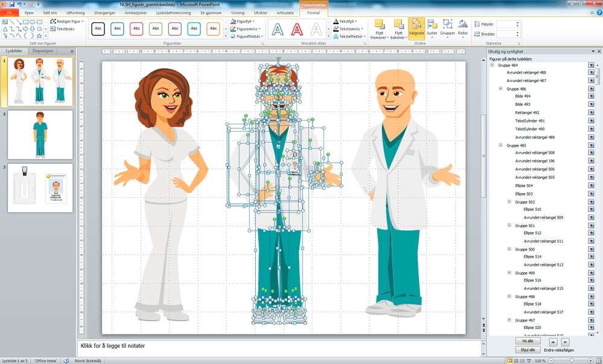
Task: Choose the red outlined Abc shape style
Action: pyautogui.click(x=136, y=28)
